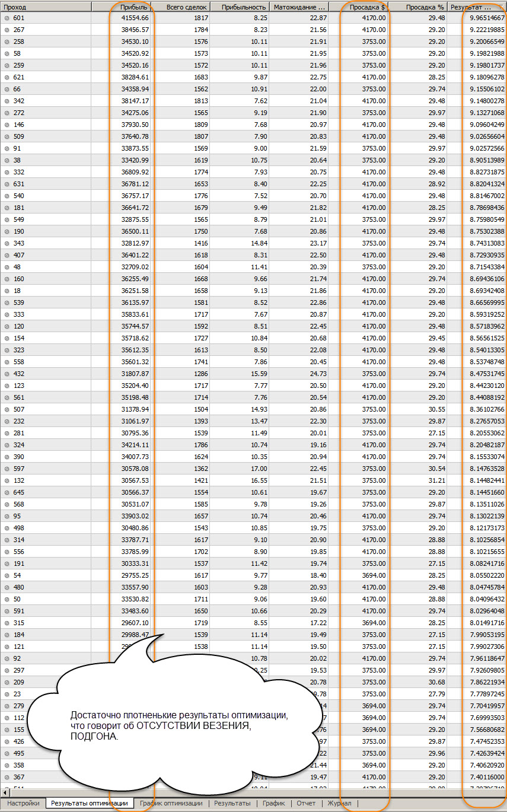Open the График tab
This screenshot has height=812, width=507.
(273, 803)
